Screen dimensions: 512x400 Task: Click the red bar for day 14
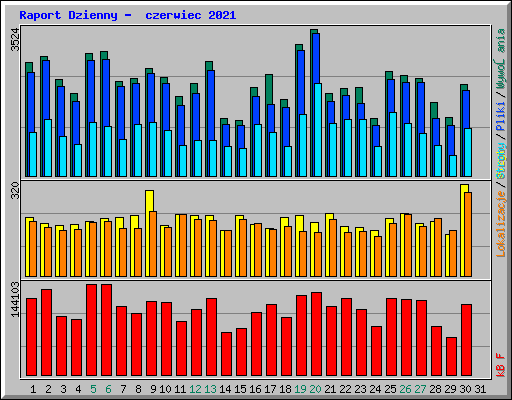226,354
